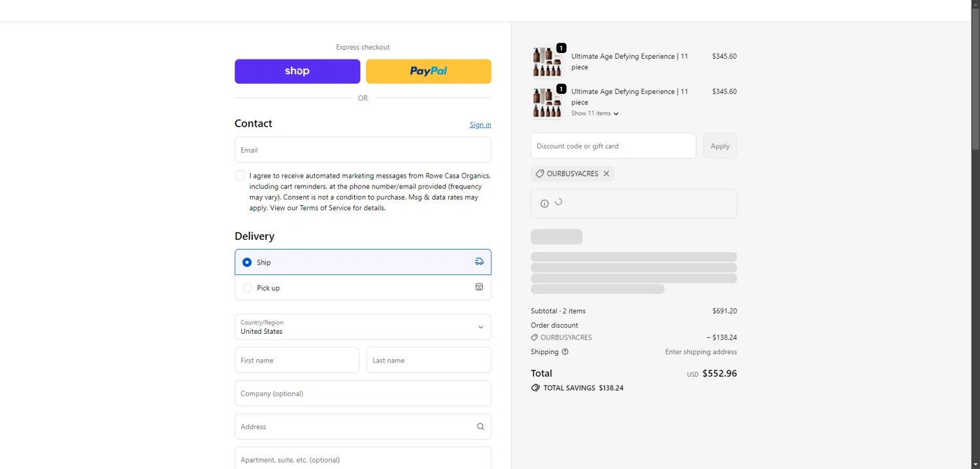The height and width of the screenshot is (469, 980).
Task: Click the info icon below discount tag
Action: click(544, 204)
